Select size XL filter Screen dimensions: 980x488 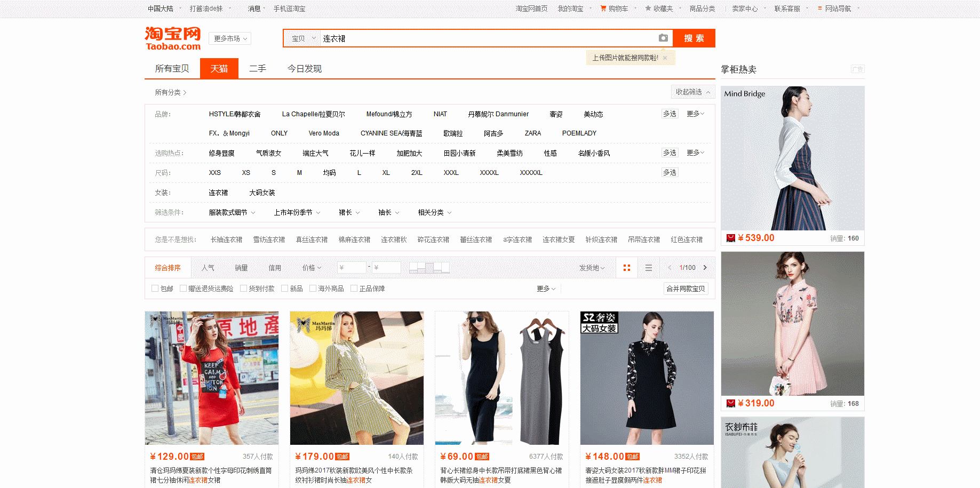click(386, 173)
